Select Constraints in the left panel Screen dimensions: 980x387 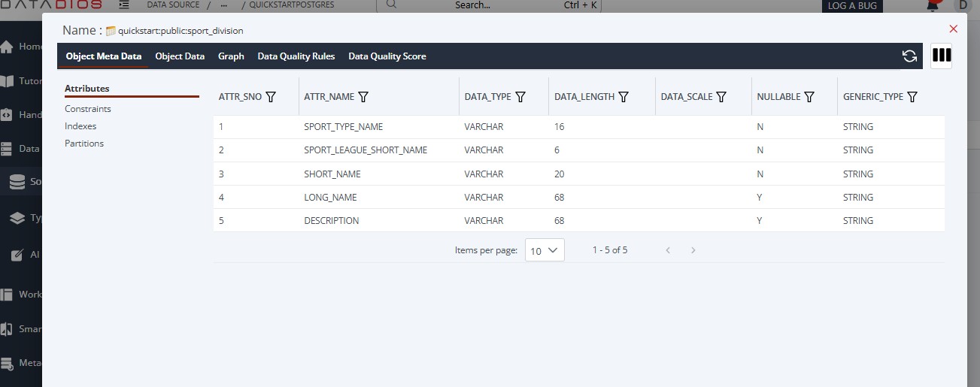[x=88, y=109]
